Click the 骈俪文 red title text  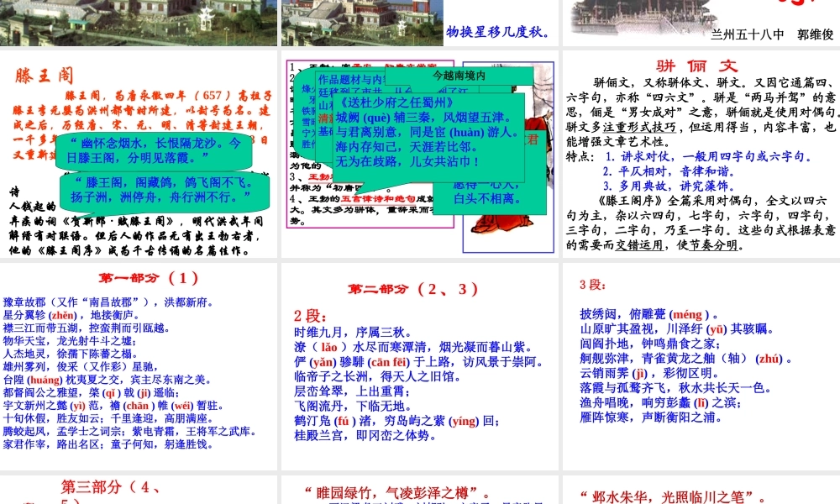[697, 66]
